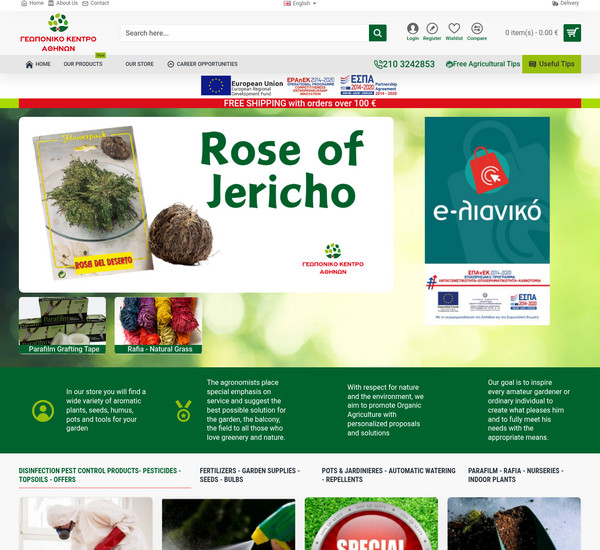Image resolution: width=600 pixels, height=550 pixels.
Task: Open the green shopping cart icon
Action: pos(572,33)
